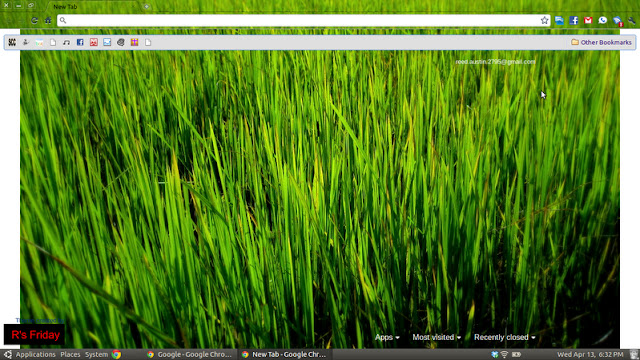Open the blue chat windows extension icon

click(x=559, y=20)
